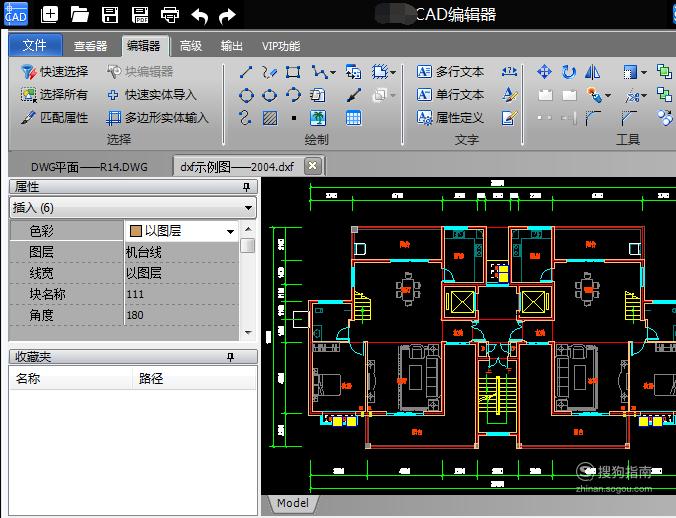Screen dimensions: 676x518
Task: Select the Point tool
Action: (294, 118)
